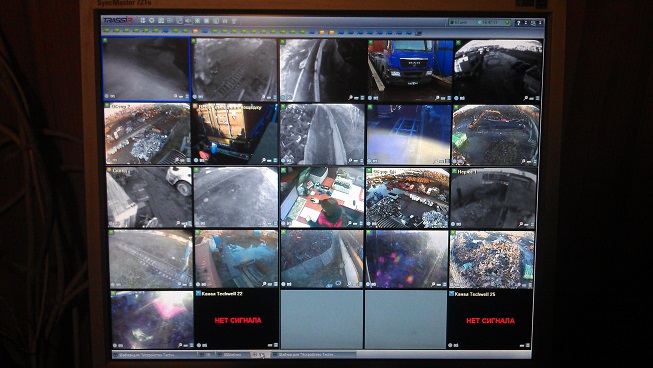Toggle the leftmost orange channel indicator

point(195,31)
